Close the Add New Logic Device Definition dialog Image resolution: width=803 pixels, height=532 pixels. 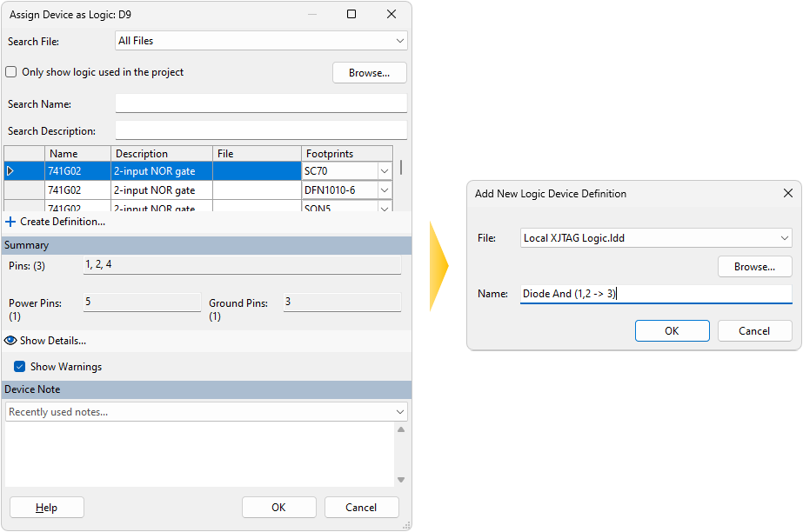(x=787, y=194)
